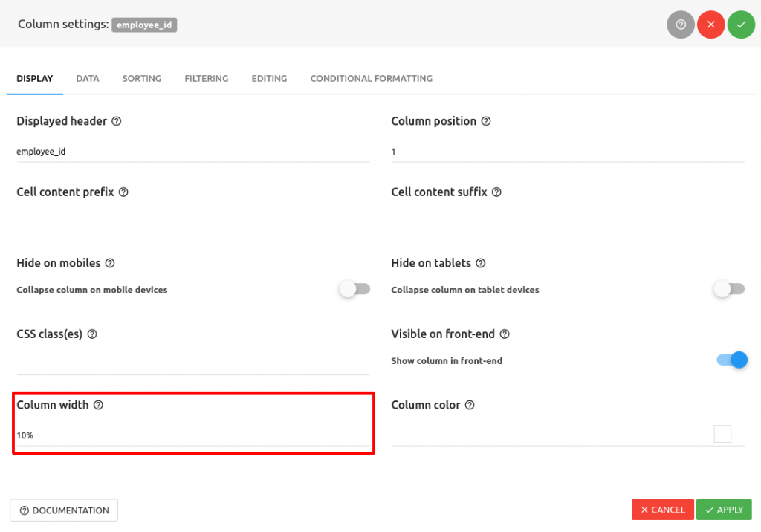Screen dimensions: 761x532
Task: Open help icon next to Cell content suffix
Action: [496, 192]
